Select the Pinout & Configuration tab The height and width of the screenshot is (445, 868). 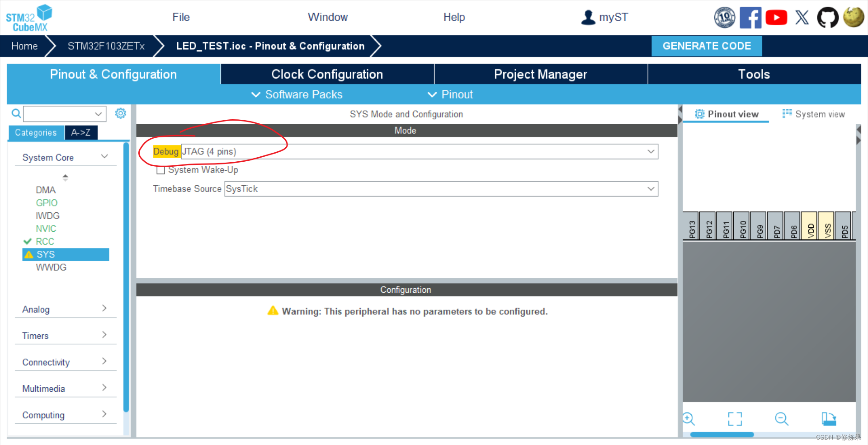pos(113,74)
